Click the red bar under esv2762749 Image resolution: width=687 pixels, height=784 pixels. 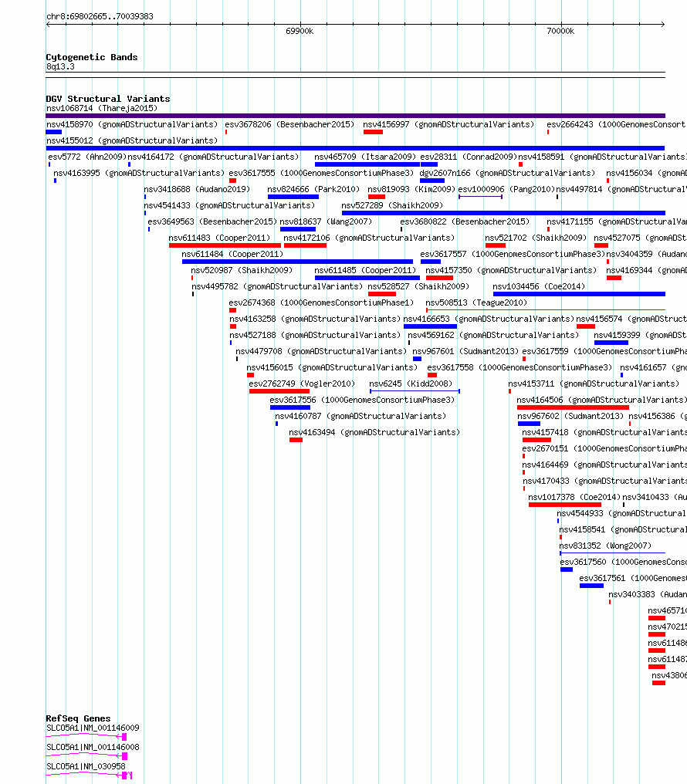[x=279, y=391]
